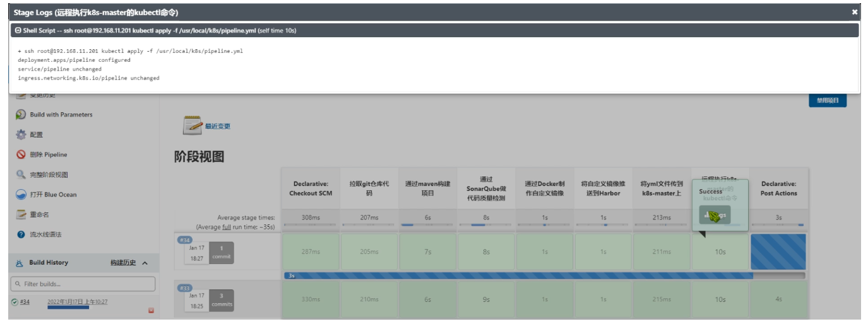Click the Build History weather icon

tap(19, 263)
